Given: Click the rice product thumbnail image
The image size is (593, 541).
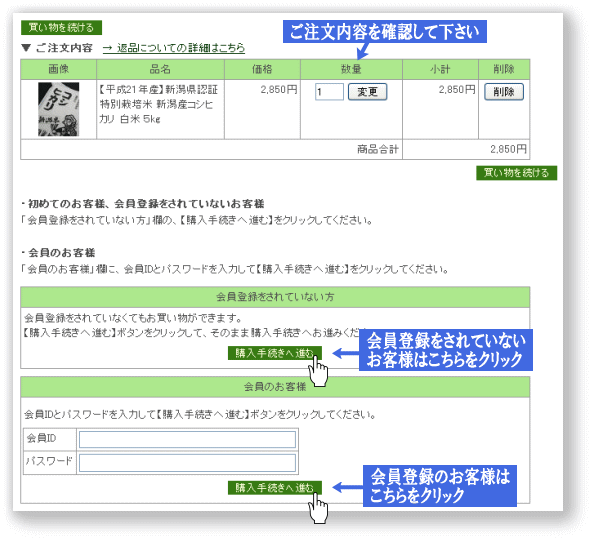Looking at the screenshot, I should 59,109.
